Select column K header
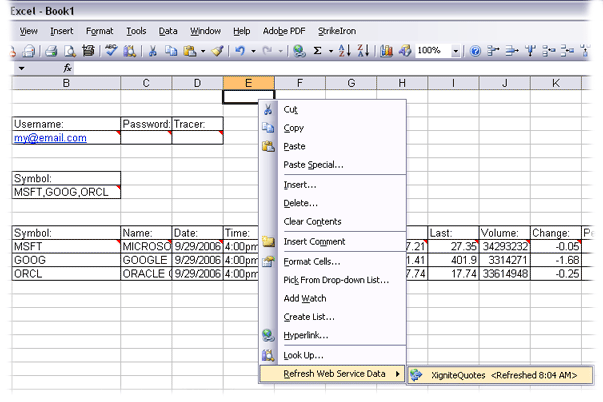The height and width of the screenshot is (402, 603). pos(556,83)
